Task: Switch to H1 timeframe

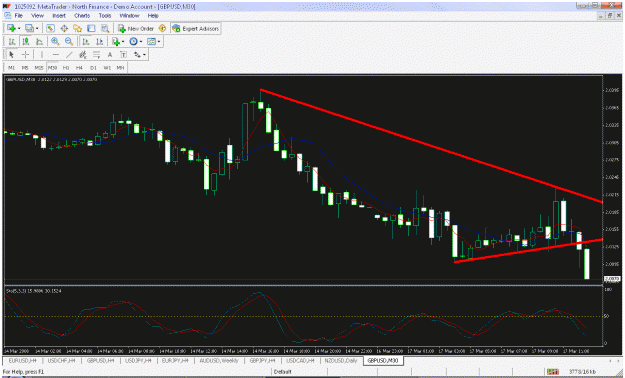Action: pyautogui.click(x=66, y=68)
